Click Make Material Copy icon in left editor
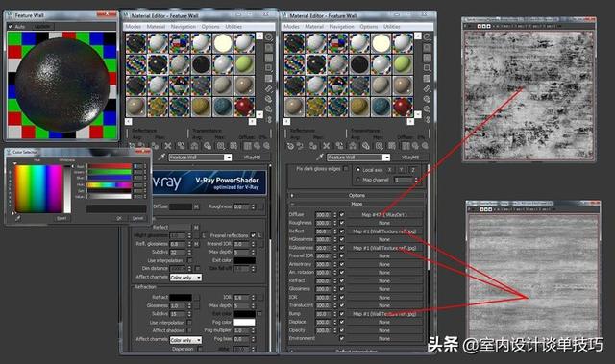The width and height of the screenshot is (615, 364). point(181,146)
